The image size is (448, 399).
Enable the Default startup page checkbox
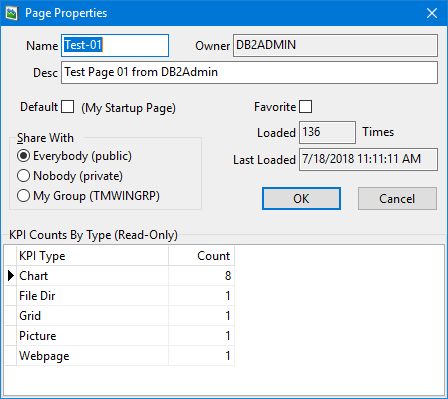click(x=68, y=107)
